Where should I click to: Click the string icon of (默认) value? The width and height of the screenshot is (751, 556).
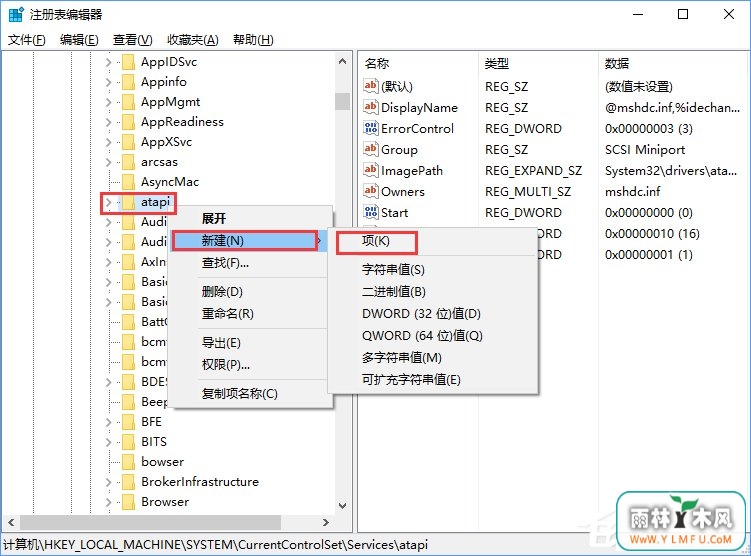pos(371,86)
